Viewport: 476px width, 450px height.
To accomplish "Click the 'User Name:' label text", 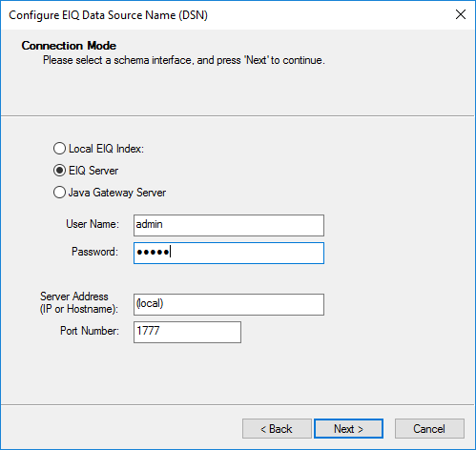I will coord(93,224).
